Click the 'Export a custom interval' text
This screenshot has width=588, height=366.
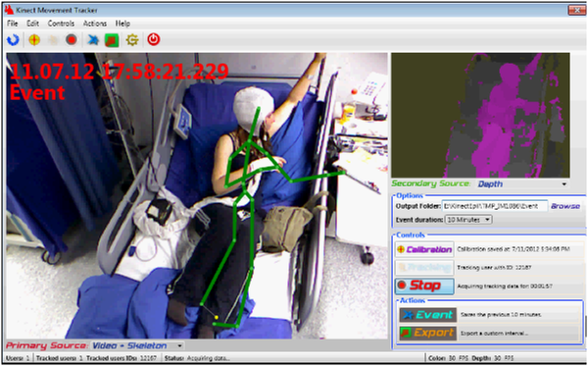[494, 333]
